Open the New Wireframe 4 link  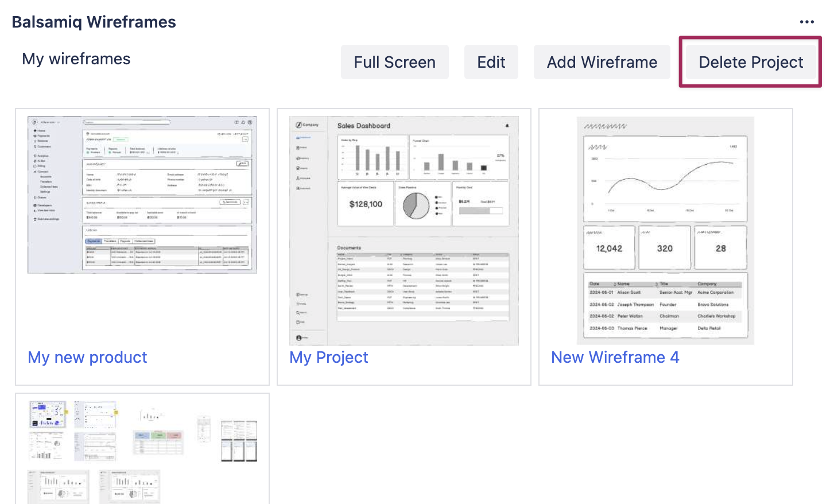(x=615, y=357)
